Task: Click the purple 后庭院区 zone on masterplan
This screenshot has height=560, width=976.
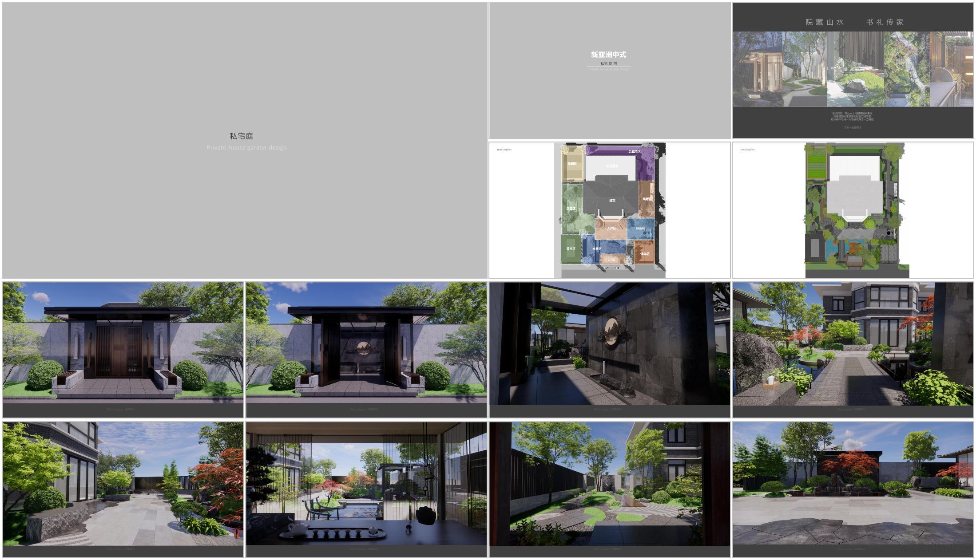Action: pos(634,152)
